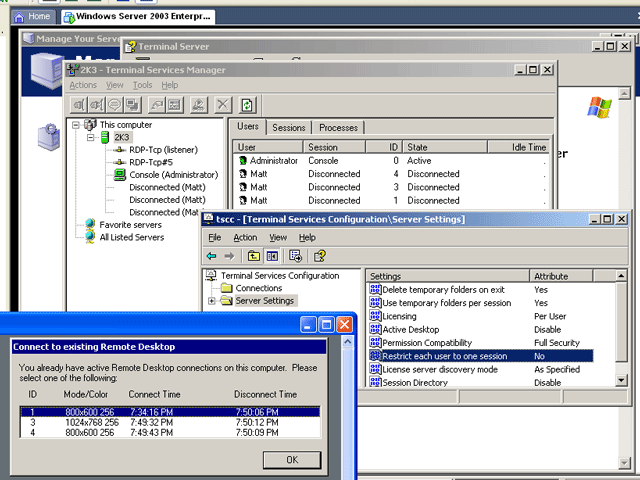The image size is (640, 480).
Task: Select the Administrator user row
Action: pyautogui.click(x=391, y=161)
